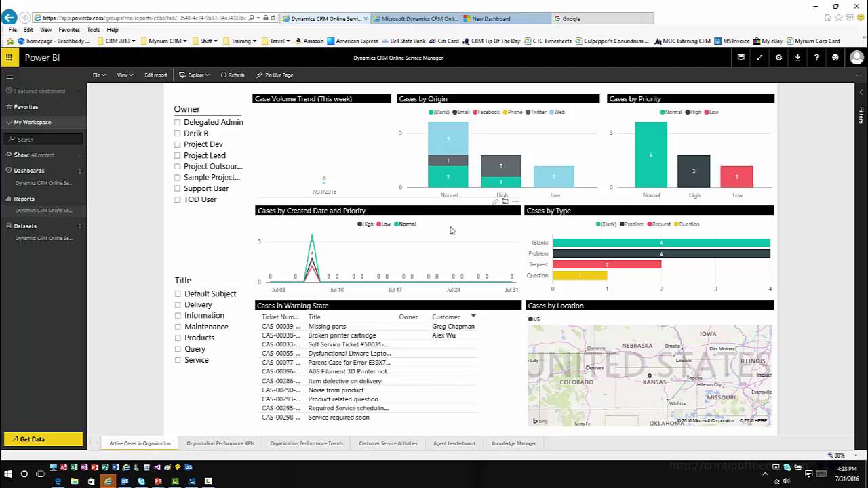Click the Normal green bar in Cases by Priority
The height and width of the screenshot is (488, 868).
[x=651, y=155]
